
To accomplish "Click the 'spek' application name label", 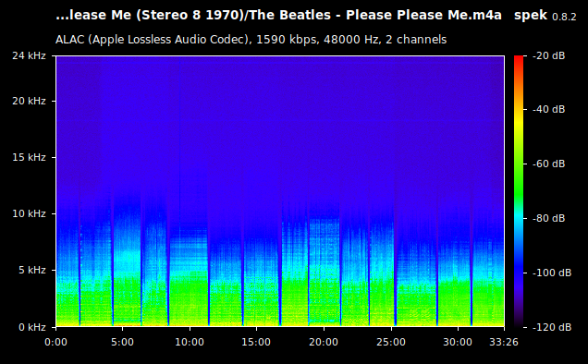I will pos(531,16).
